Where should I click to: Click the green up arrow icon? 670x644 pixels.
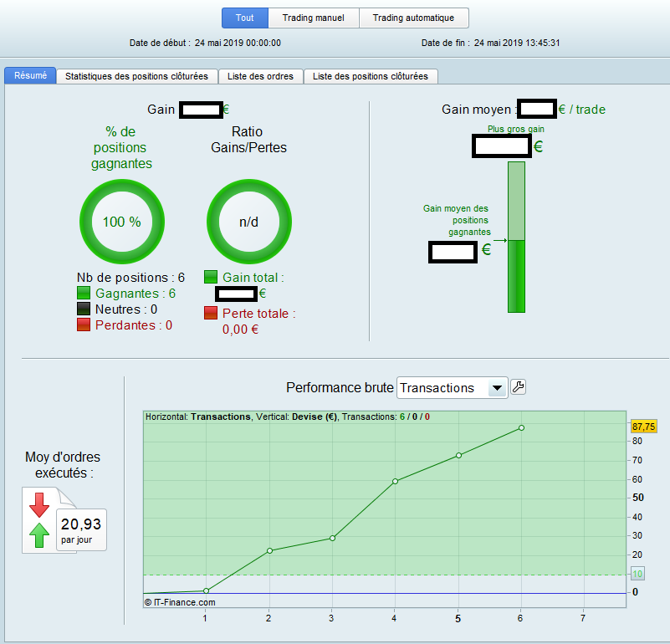click(x=39, y=535)
